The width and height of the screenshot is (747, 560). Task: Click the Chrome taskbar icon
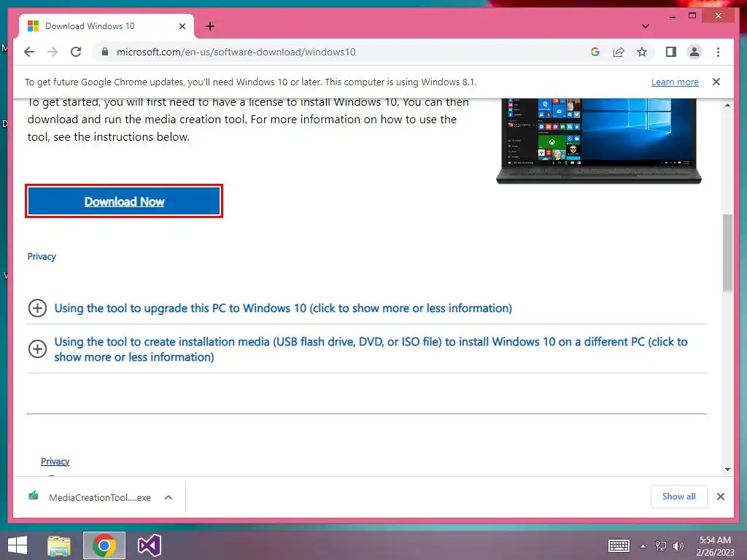click(104, 545)
